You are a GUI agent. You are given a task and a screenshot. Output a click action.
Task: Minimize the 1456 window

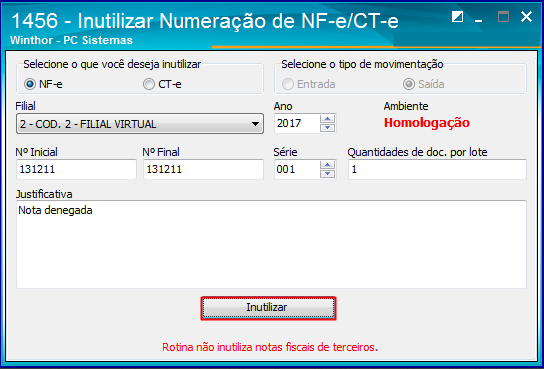479,17
